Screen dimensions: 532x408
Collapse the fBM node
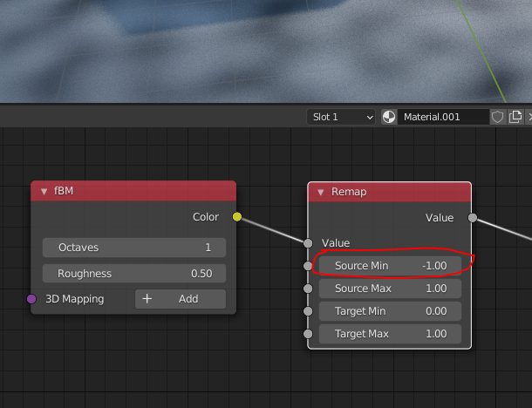click(x=44, y=192)
